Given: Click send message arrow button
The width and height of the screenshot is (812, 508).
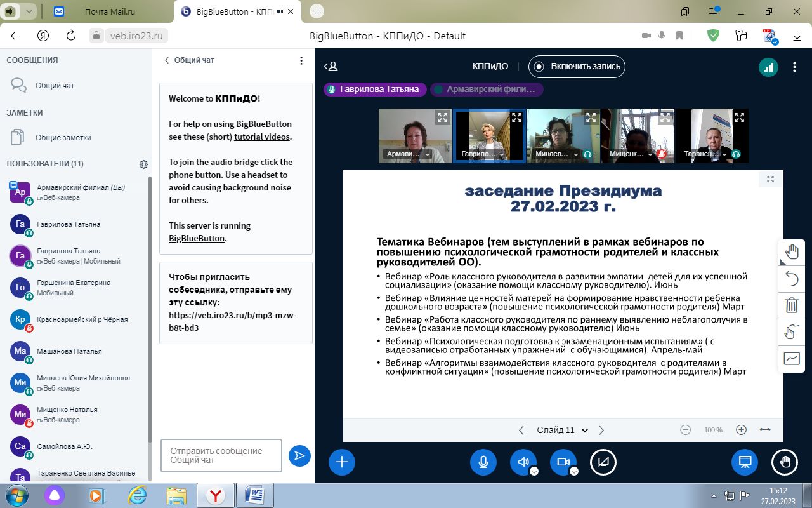Looking at the screenshot, I should 299,455.
